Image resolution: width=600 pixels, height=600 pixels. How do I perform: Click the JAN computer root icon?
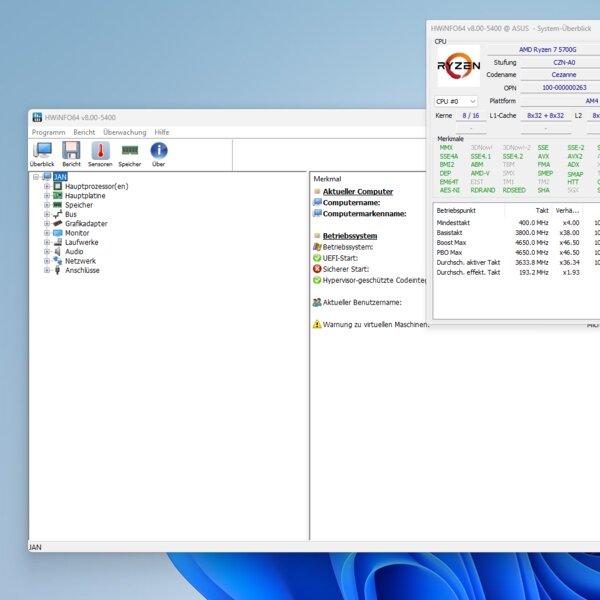click(47, 176)
